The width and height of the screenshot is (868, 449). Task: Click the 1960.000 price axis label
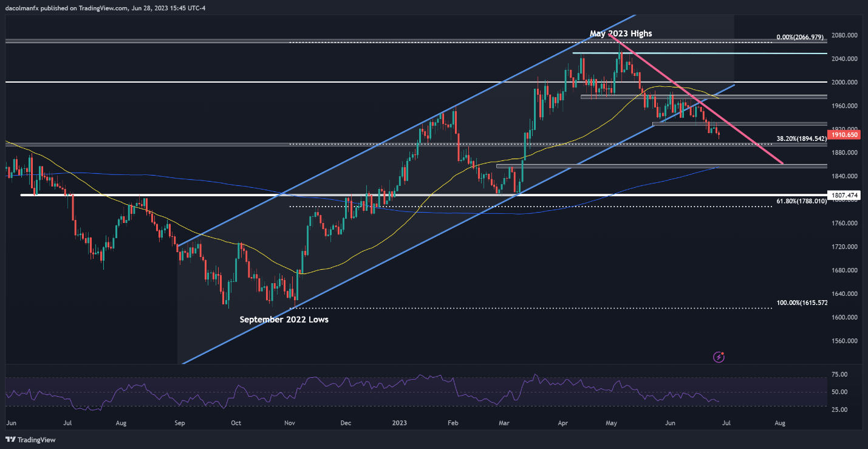coord(844,106)
